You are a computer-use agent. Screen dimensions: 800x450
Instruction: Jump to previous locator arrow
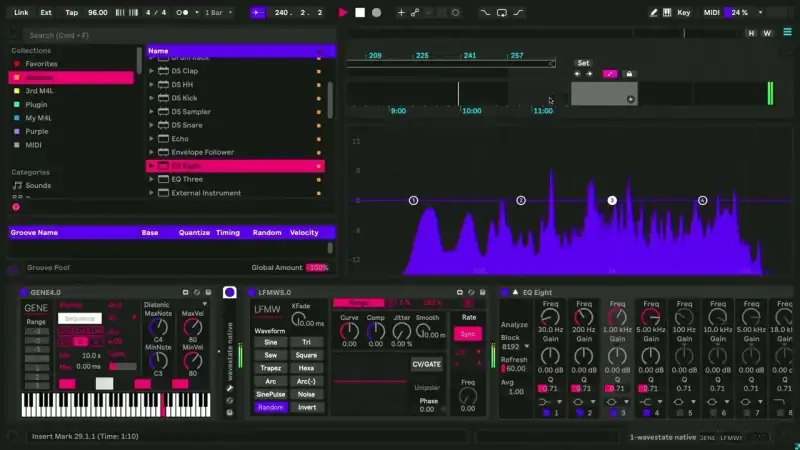(x=577, y=74)
